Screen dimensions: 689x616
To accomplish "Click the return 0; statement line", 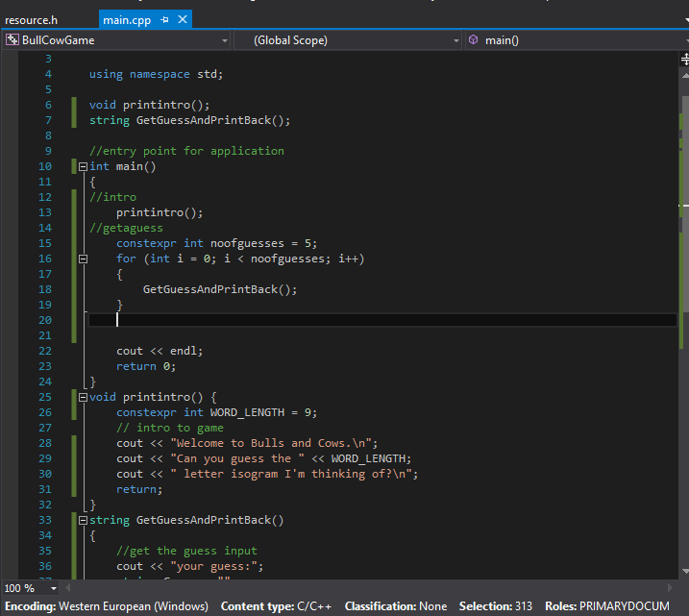I will (146, 366).
